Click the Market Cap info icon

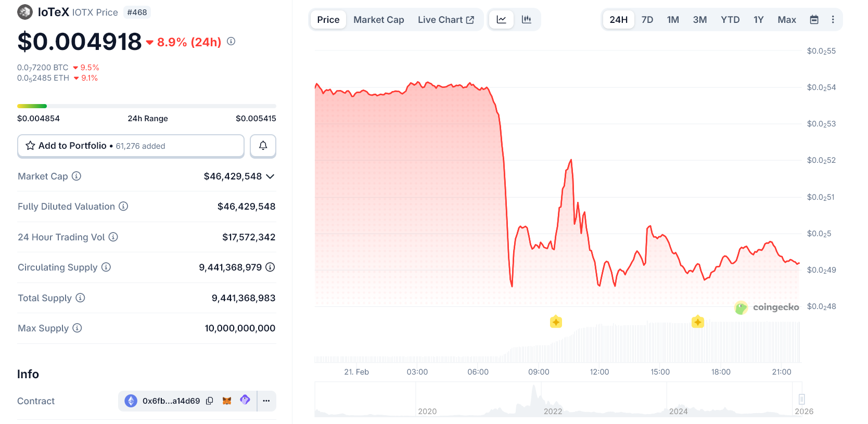pos(76,176)
